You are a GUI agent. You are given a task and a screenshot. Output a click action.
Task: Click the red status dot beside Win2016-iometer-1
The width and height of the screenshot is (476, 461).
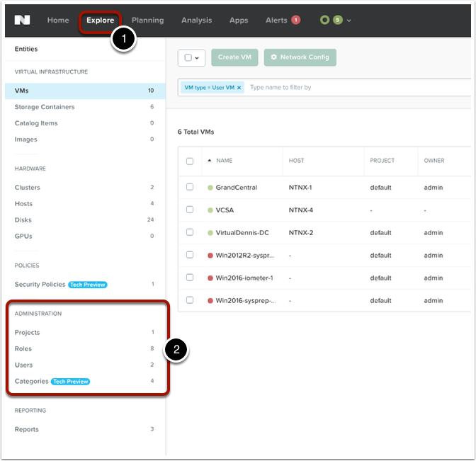[210, 278]
